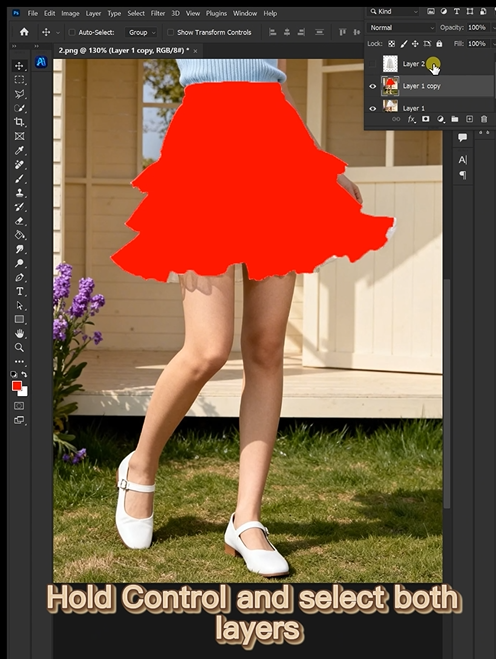Viewport: 496px width, 659px height.
Task: Open the Edit Toolbar three-dots menu
Action: coord(19,361)
